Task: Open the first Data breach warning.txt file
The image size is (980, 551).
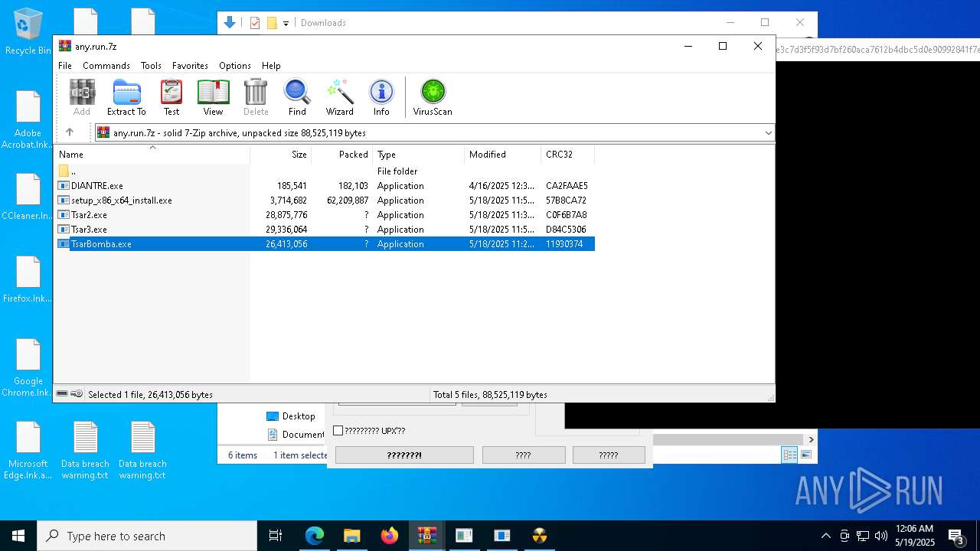Action: click(x=85, y=451)
